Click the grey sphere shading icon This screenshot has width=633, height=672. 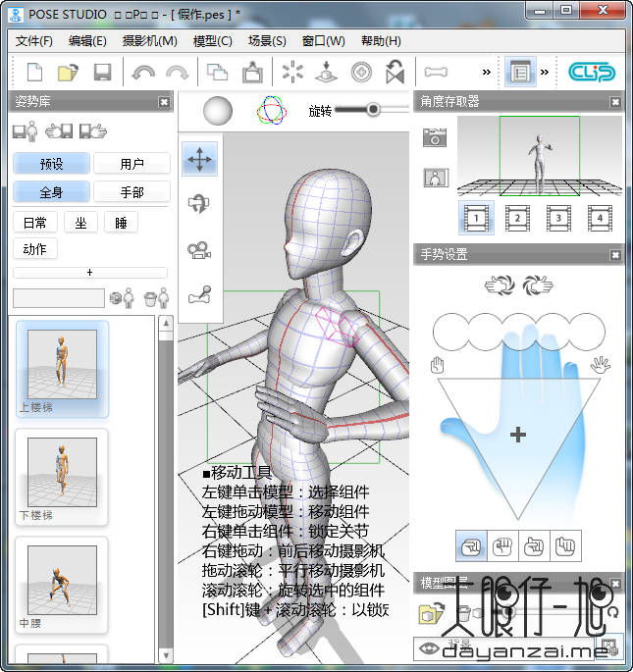218,111
